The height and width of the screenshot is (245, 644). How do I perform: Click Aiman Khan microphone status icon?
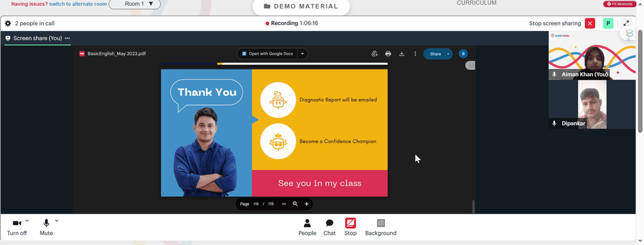554,75
